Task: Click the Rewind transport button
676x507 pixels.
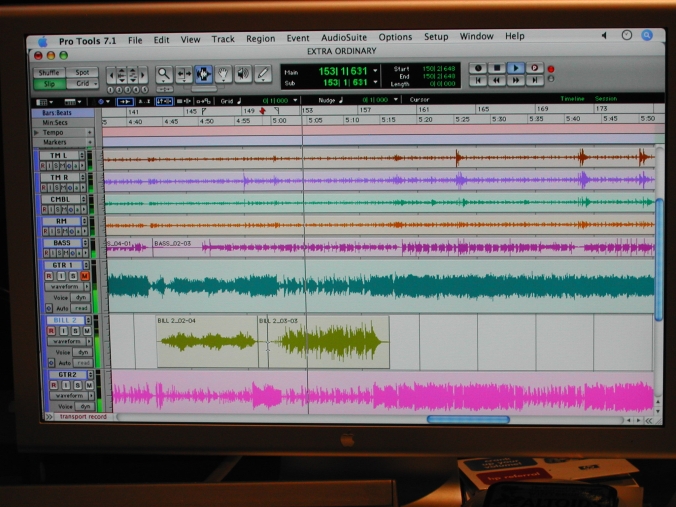Action: pos(497,80)
